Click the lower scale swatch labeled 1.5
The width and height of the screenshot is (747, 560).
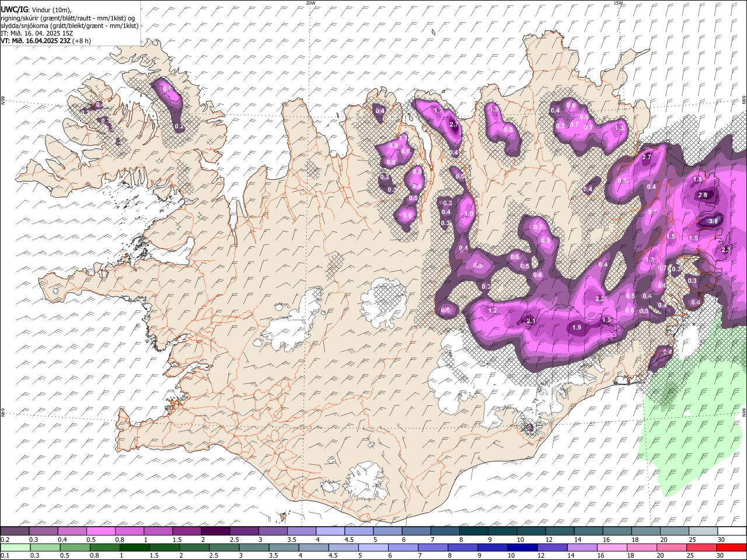pyautogui.click(x=164, y=547)
